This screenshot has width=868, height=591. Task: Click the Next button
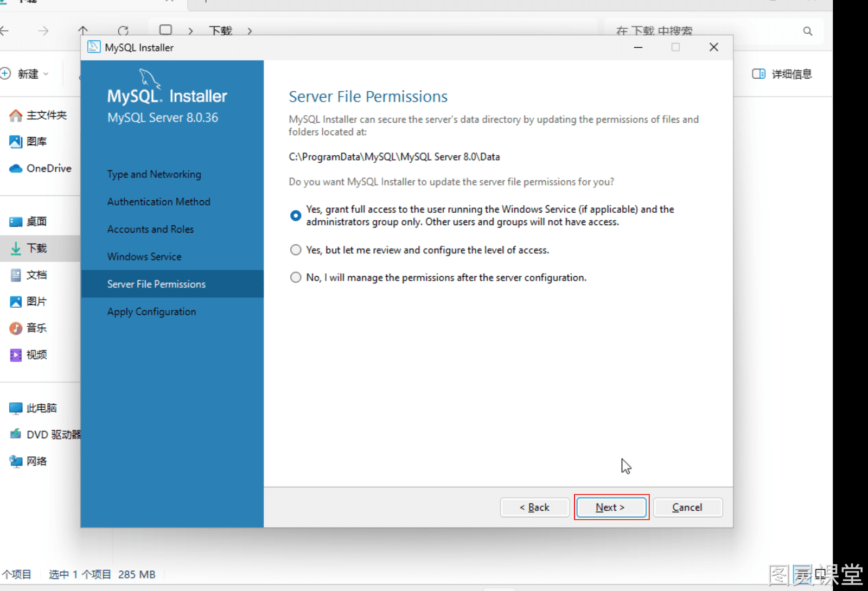point(611,507)
